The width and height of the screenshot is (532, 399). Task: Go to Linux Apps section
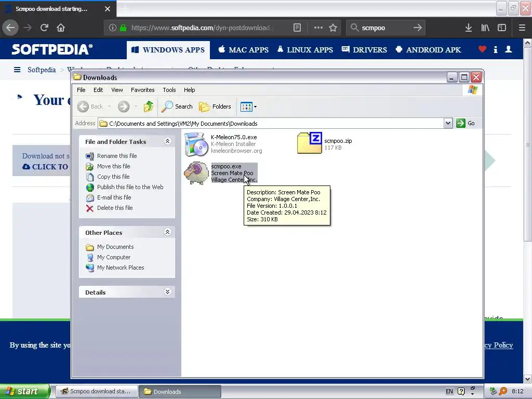(304, 50)
